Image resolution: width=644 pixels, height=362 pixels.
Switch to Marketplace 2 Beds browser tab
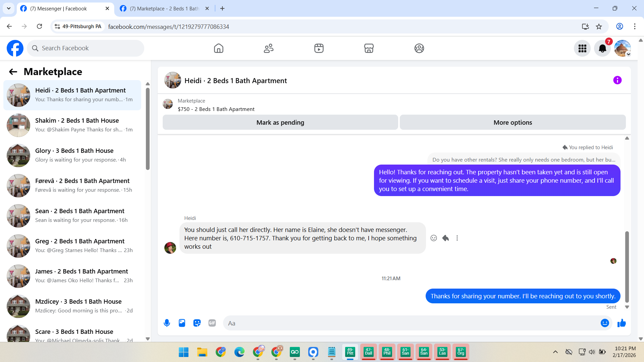point(164,8)
